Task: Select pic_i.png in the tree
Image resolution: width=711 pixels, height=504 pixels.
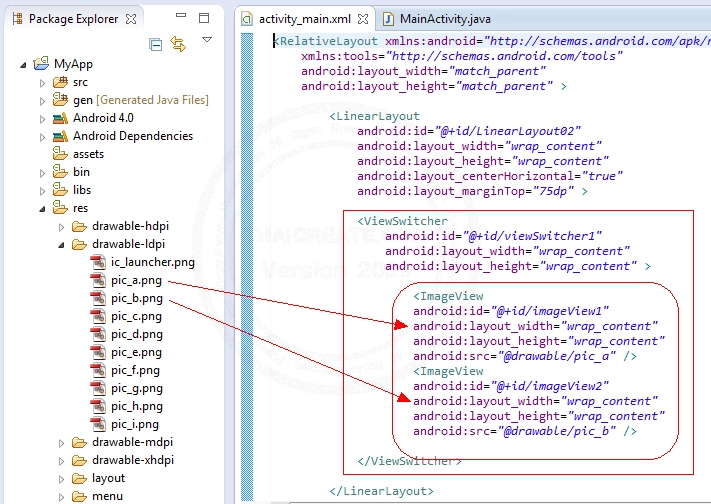Action: tap(135, 425)
